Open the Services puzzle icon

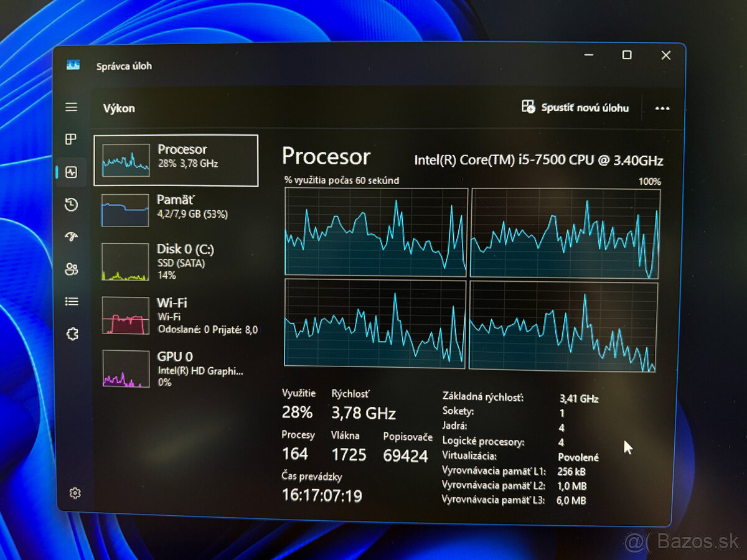(72, 334)
